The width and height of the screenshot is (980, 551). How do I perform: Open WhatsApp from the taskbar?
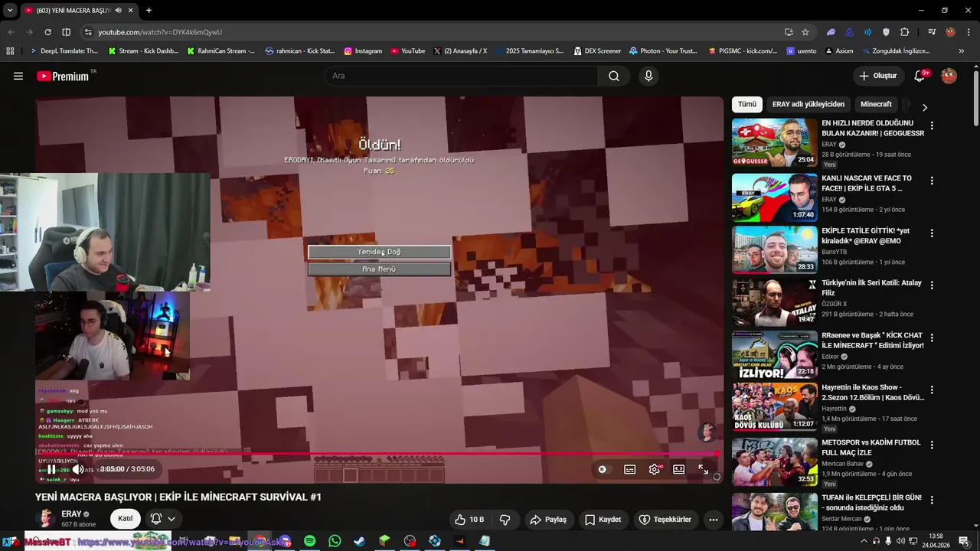tap(335, 541)
